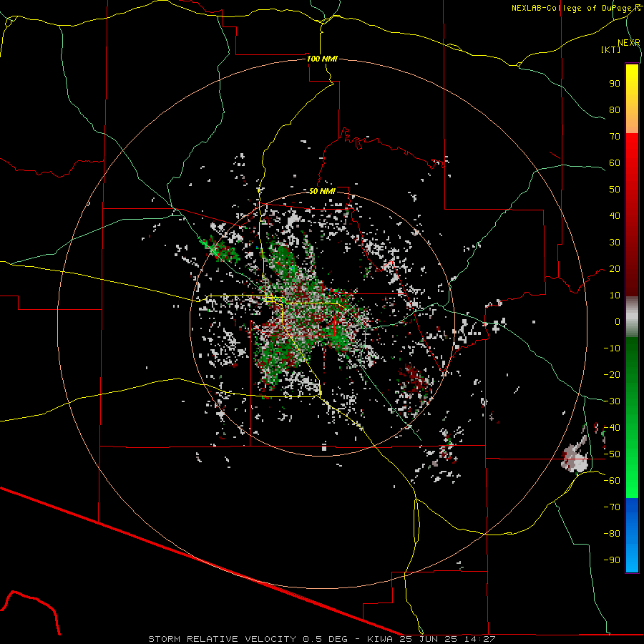Click the 100 NMI range ring label
This screenshot has height=644, width=644.
pyautogui.click(x=322, y=59)
